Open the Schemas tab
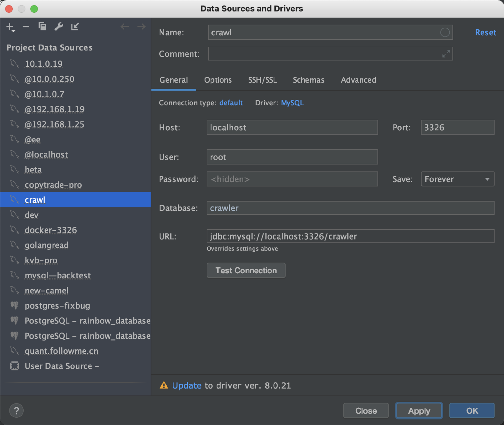Image resolution: width=504 pixels, height=425 pixels. (x=308, y=80)
